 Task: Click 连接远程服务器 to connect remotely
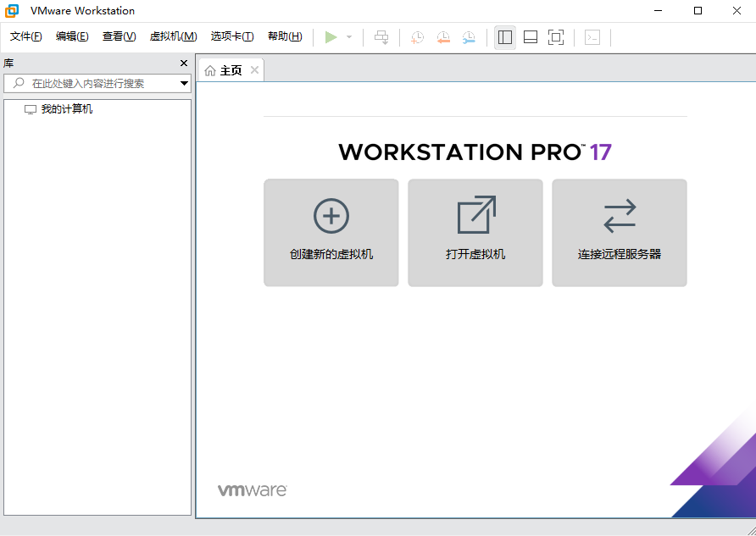[619, 233]
